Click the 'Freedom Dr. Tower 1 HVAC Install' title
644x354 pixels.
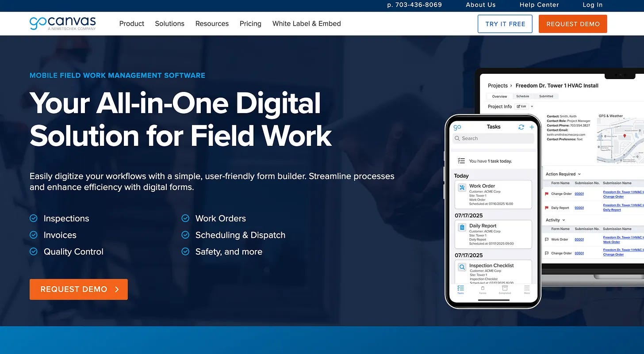coord(557,86)
